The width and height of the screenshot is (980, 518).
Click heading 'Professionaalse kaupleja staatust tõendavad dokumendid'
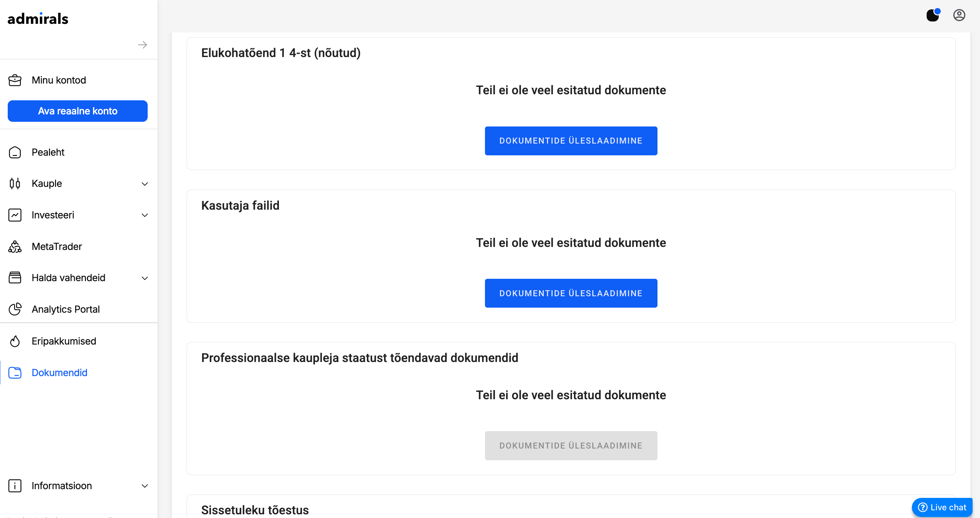click(359, 358)
